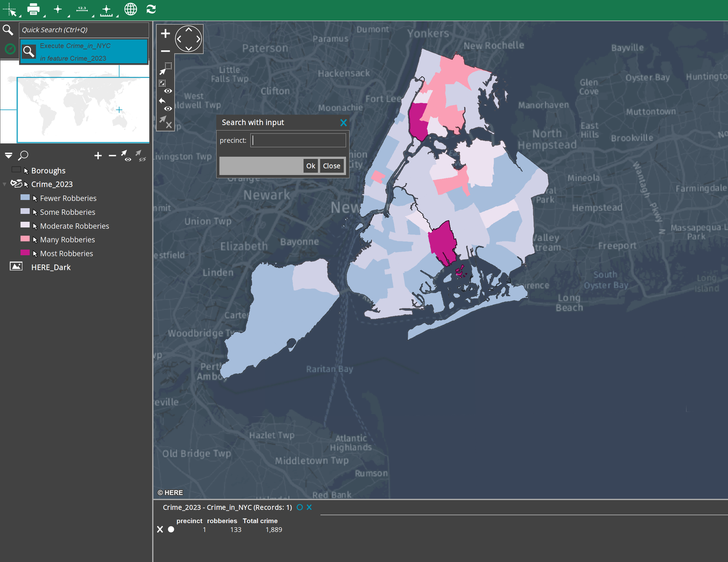Open the legend options dropdown arrow
728x562 pixels.
pyautogui.click(x=8, y=156)
